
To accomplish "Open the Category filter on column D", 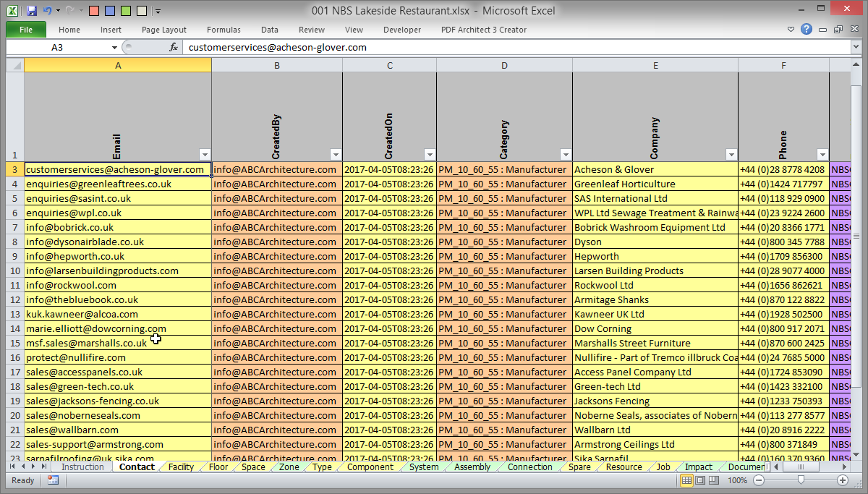I will 565,154.
